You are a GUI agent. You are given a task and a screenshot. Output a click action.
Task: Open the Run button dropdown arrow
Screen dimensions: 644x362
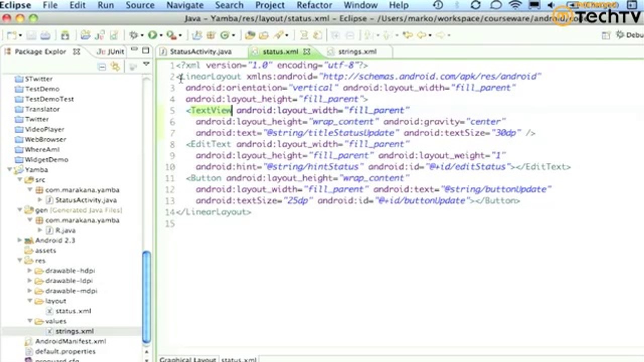(160, 36)
